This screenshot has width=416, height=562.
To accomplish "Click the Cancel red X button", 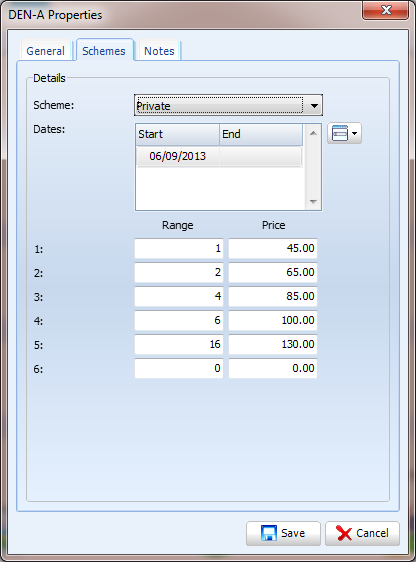I will click(x=362, y=533).
